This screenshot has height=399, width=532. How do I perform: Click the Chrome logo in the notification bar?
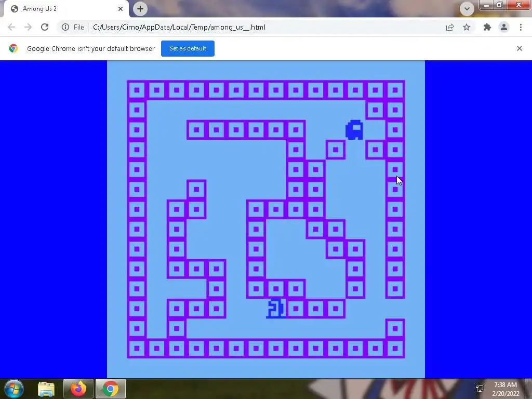click(14, 48)
